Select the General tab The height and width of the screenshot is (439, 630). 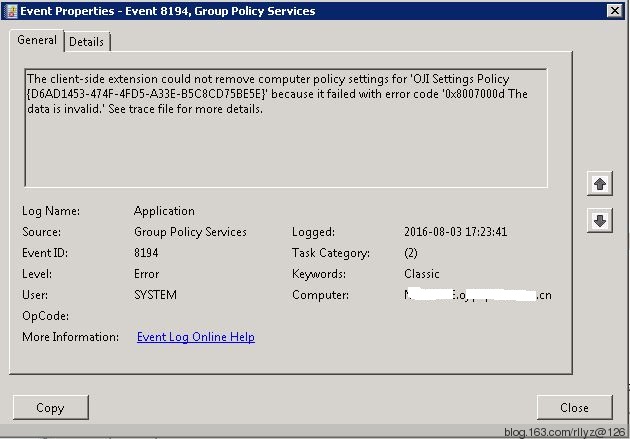point(37,40)
